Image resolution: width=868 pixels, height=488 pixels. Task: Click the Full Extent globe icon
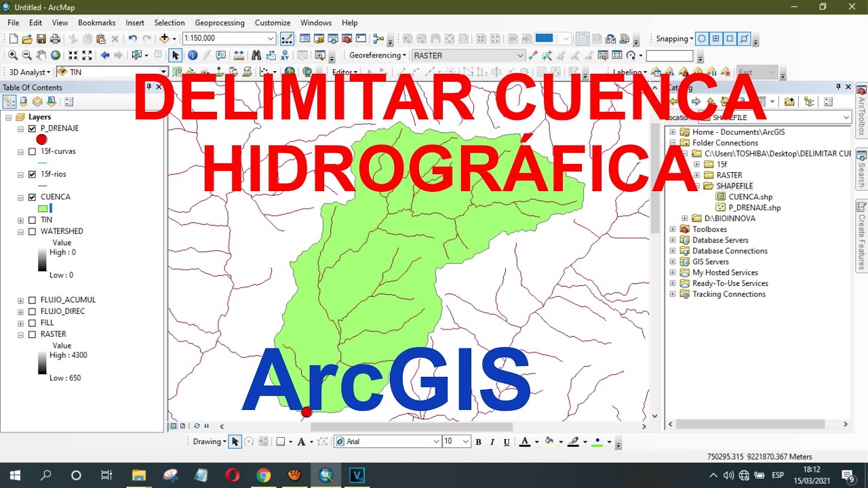(x=56, y=56)
